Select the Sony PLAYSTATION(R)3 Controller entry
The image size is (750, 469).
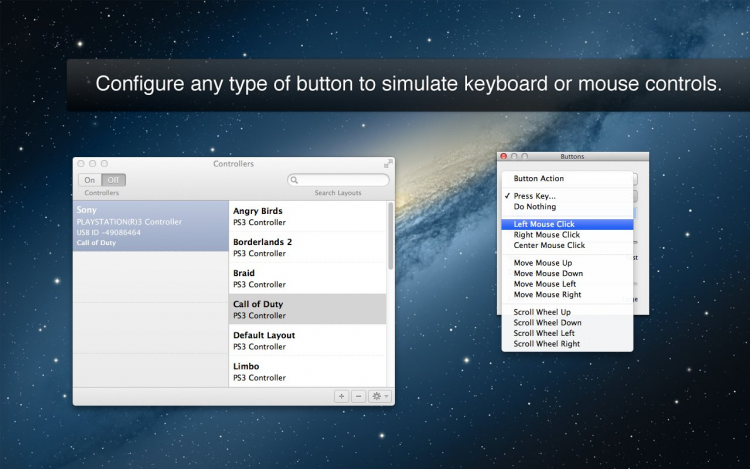pos(151,226)
